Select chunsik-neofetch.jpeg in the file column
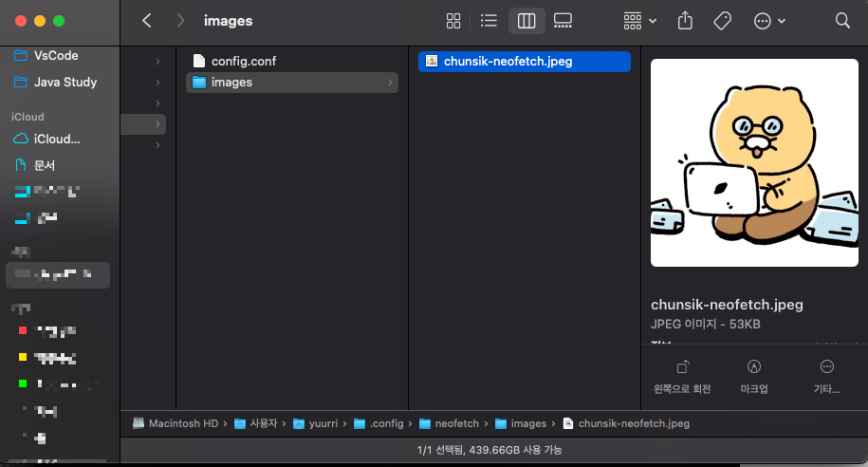This screenshot has width=868, height=467. [x=525, y=61]
